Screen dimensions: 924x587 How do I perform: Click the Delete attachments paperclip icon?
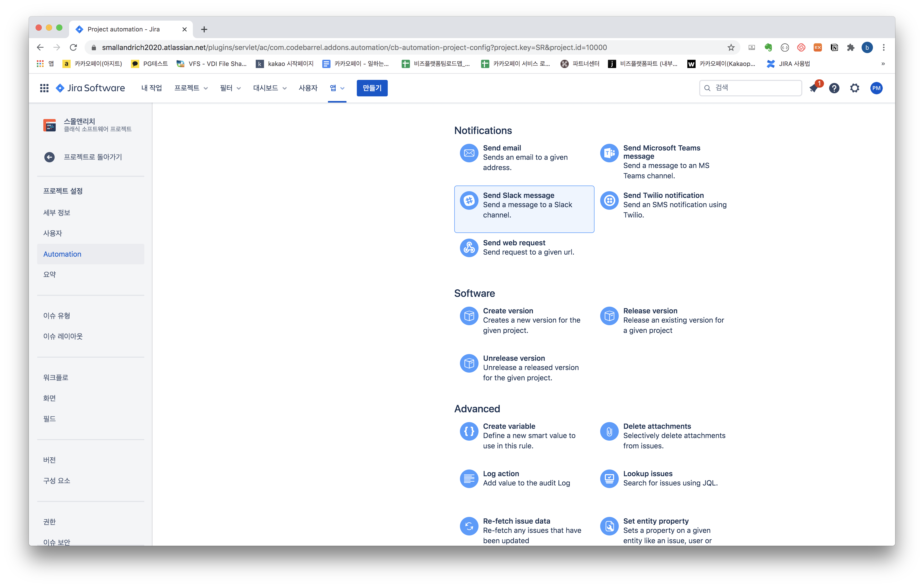[609, 431]
